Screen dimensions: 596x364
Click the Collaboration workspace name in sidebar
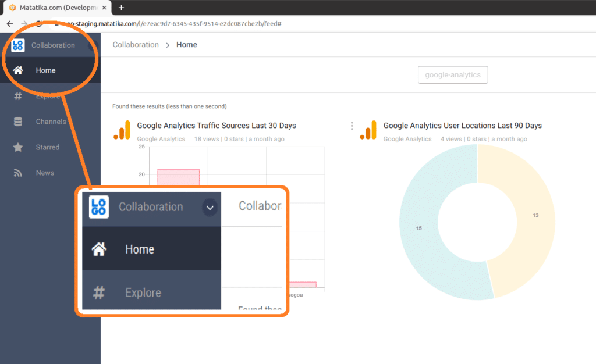tap(53, 45)
